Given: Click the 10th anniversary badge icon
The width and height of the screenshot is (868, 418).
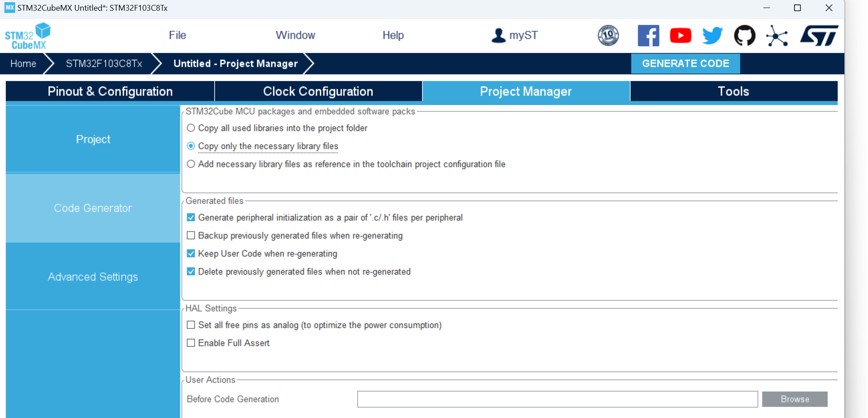Looking at the screenshot, I should 608,36.
